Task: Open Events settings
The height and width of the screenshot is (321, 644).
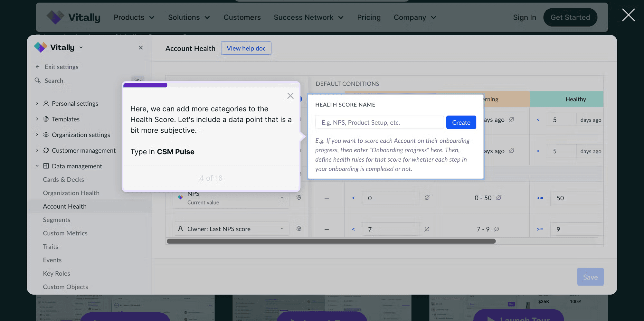Action: click(x=52, y=260)
